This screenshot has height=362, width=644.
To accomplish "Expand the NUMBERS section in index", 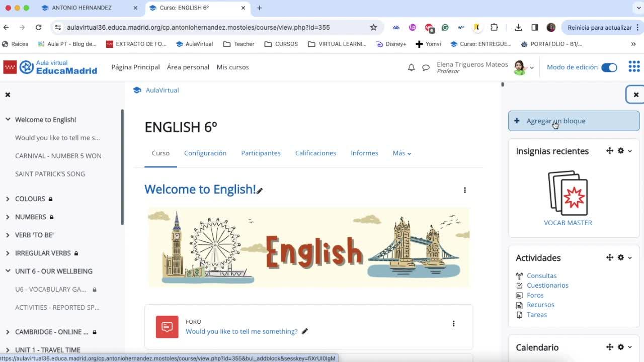I will click(8, 217).
